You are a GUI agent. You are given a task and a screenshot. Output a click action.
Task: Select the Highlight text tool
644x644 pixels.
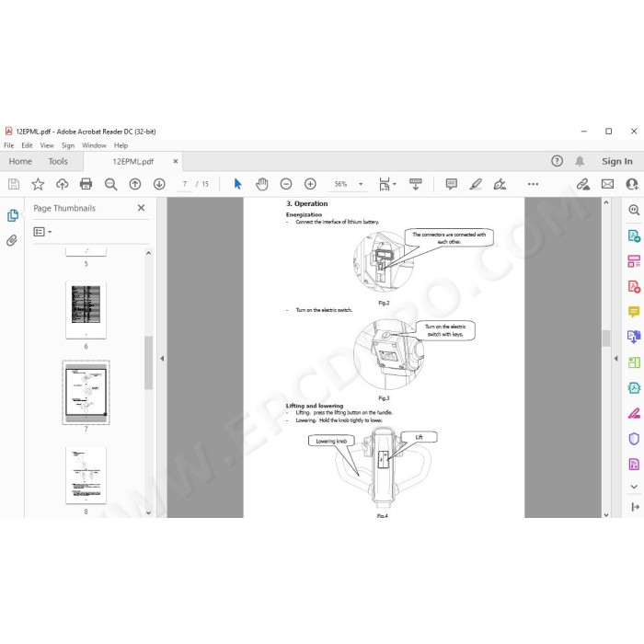point(476,184)
